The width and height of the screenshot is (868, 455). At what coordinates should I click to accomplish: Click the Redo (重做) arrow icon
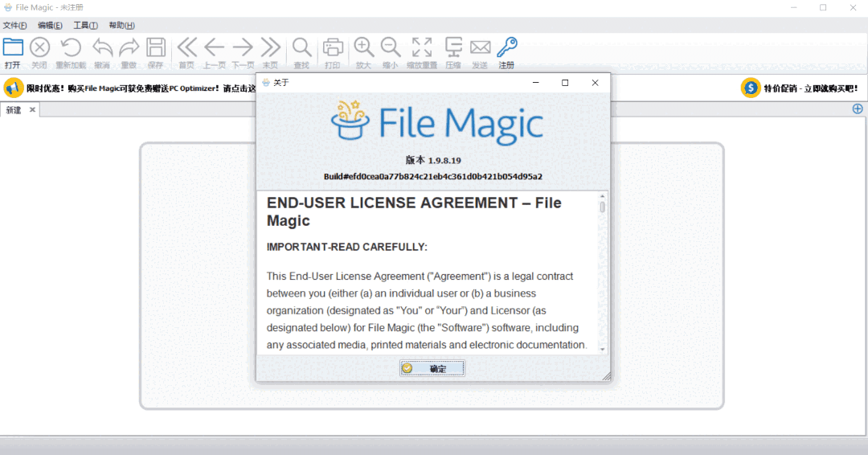pos(129,47)
